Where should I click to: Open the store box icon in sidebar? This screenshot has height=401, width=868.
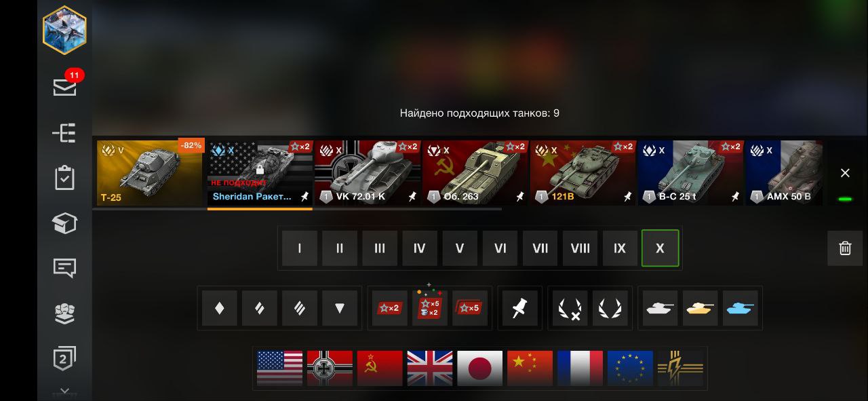click(64, 223)
